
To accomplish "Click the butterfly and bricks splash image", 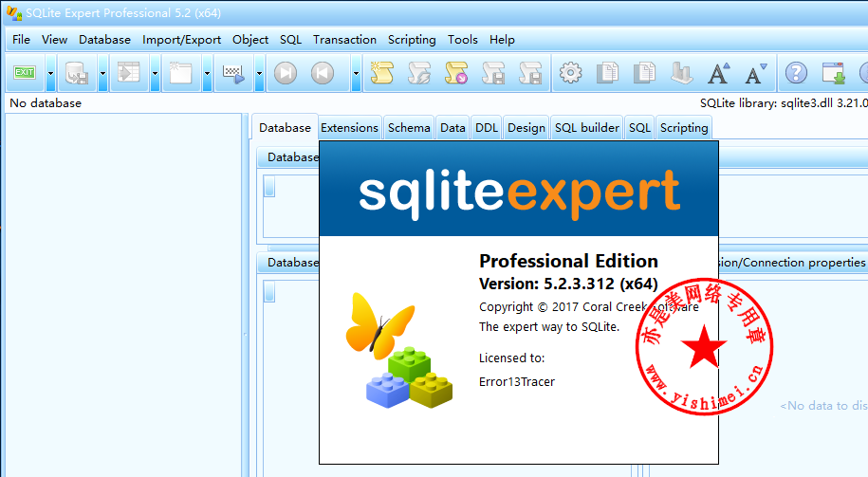I will [399, 350].
